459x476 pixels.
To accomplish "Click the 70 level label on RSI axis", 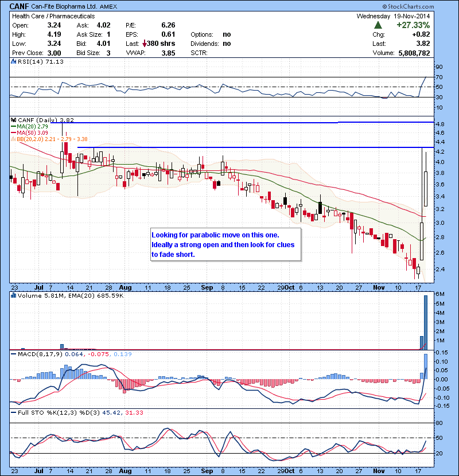I will coord(439,77).
